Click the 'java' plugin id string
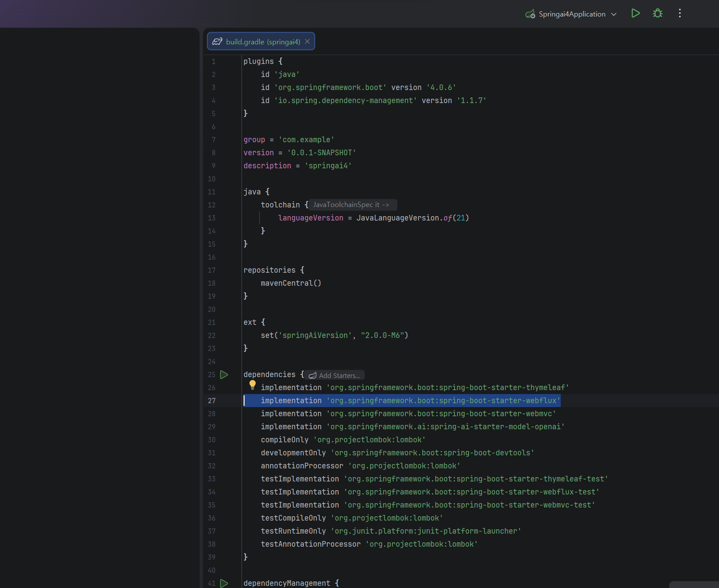The height and width of the screenshot is (588, 719). (x=287, y=74)
